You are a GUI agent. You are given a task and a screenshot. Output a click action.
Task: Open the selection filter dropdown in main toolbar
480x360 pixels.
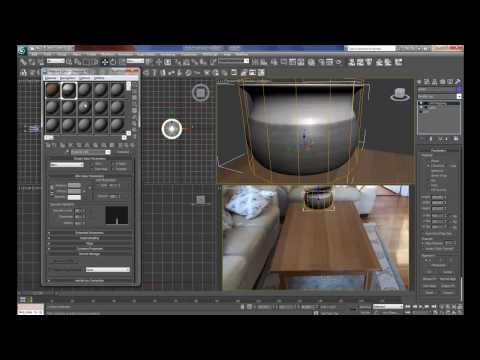coord(56,61)
